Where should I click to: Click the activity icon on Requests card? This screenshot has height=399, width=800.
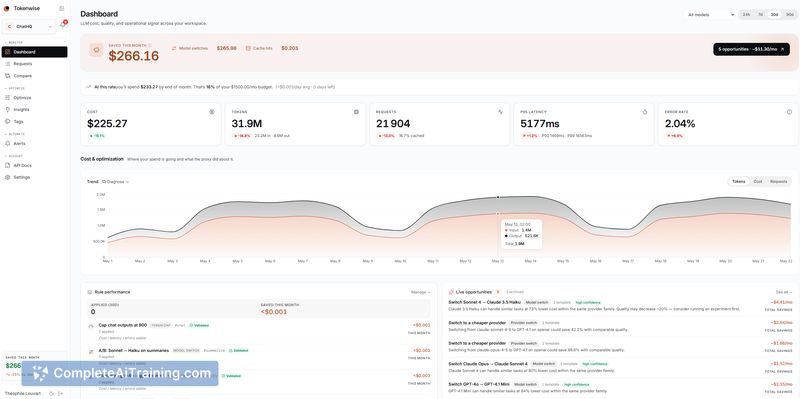click(x=501, y=112)
